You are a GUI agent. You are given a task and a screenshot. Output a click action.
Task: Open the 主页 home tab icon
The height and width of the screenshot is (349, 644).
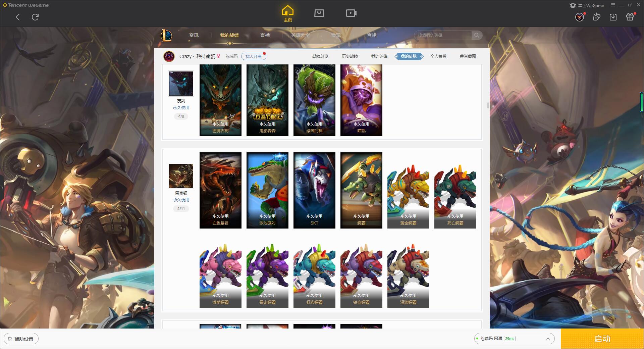(288, 14)
